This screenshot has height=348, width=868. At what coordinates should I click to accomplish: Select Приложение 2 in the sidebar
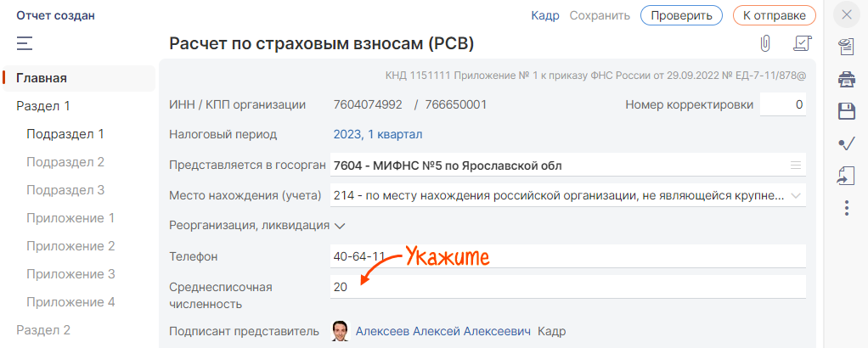coord(70,246)
